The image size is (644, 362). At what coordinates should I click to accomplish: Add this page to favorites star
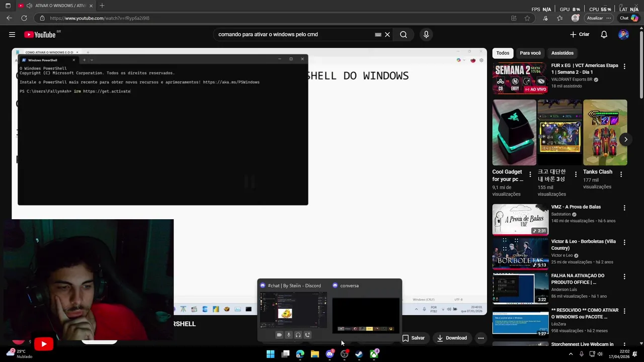[x=527, y=18]
